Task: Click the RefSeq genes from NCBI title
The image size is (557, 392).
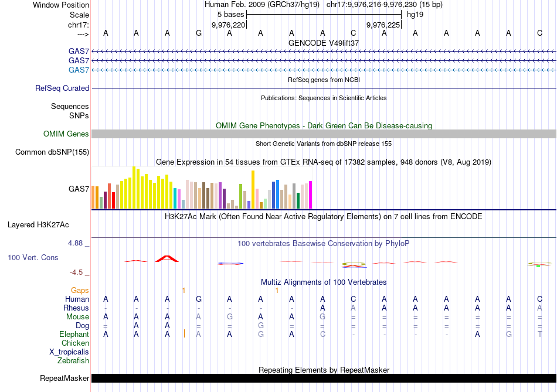Action: tap(324, 80)
